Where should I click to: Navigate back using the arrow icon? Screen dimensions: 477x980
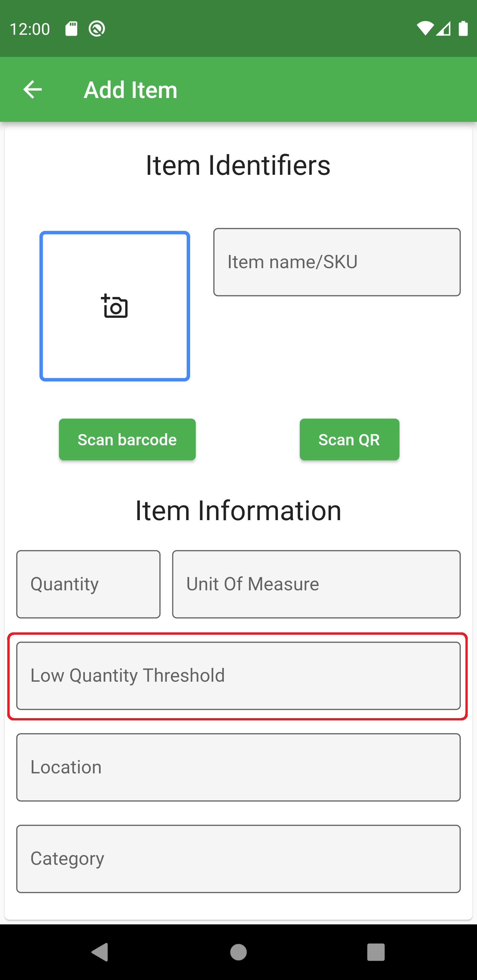tap(32, 89)
